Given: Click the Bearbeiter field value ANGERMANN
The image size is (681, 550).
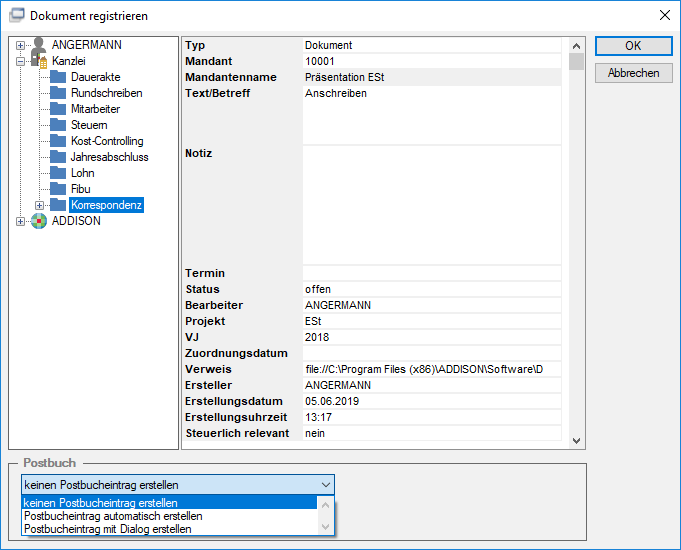Looking at the screenshot, I should [432, 305].
